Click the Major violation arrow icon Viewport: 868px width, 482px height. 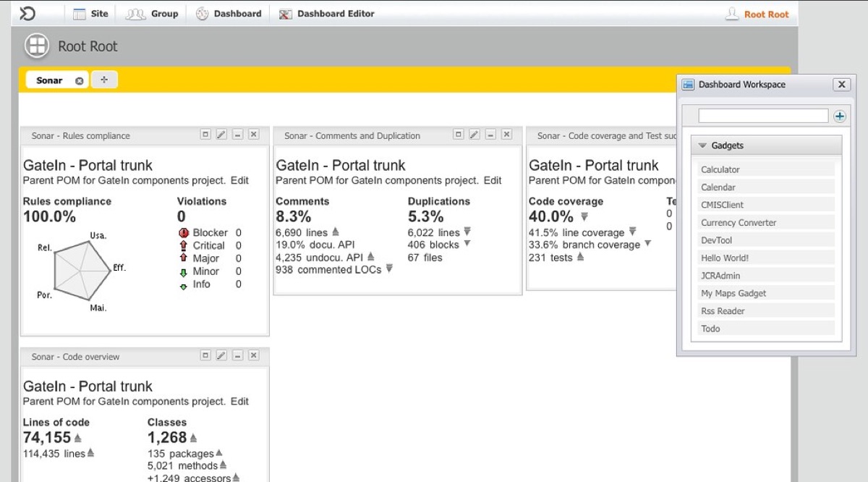click(x=183, y=258)
